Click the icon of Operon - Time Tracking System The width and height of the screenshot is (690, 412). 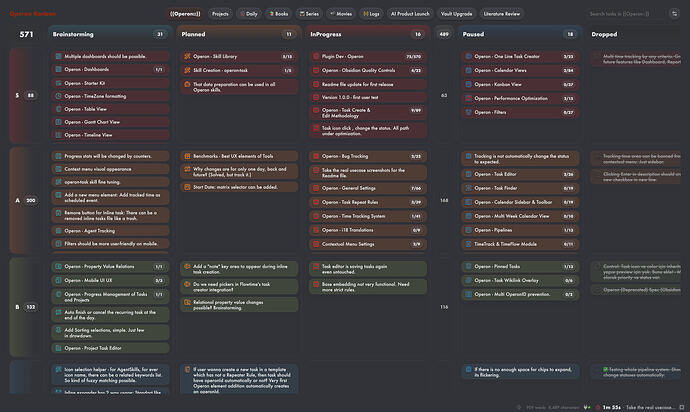[x=316, y=216]
